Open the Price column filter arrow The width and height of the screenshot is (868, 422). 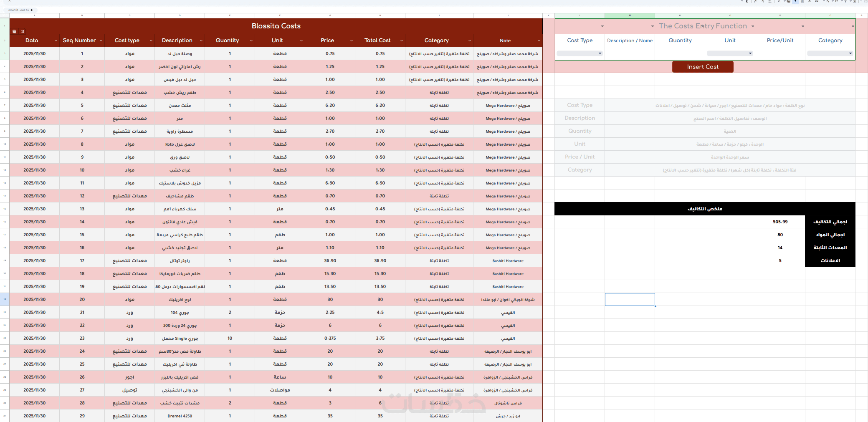352,40
